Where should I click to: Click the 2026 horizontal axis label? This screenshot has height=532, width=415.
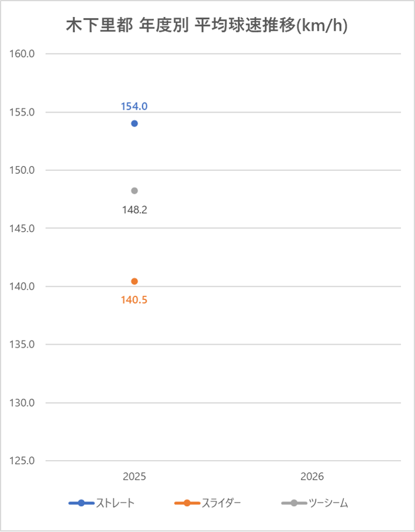click(312, 476)
